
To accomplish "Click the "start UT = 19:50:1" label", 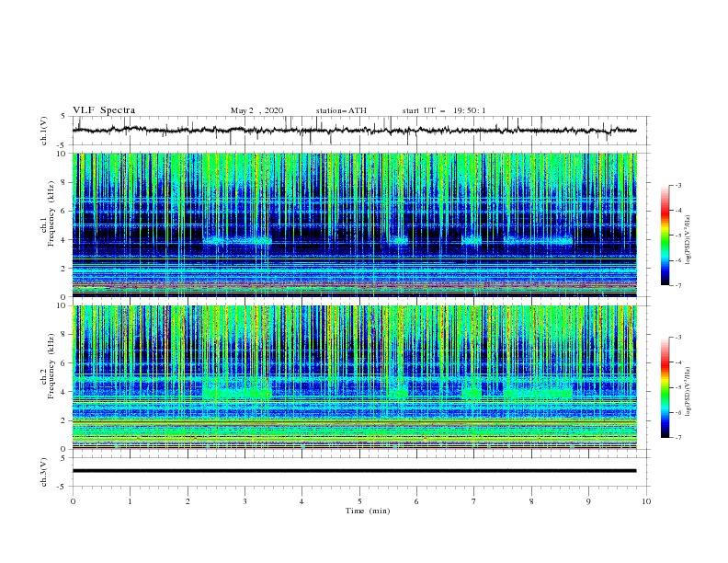I will (444, 110).
